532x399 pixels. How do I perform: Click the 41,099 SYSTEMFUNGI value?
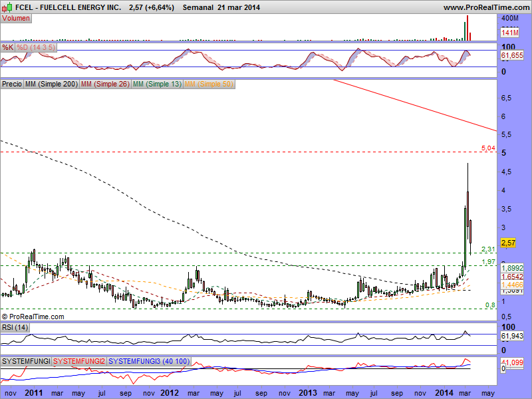[512, 362]
